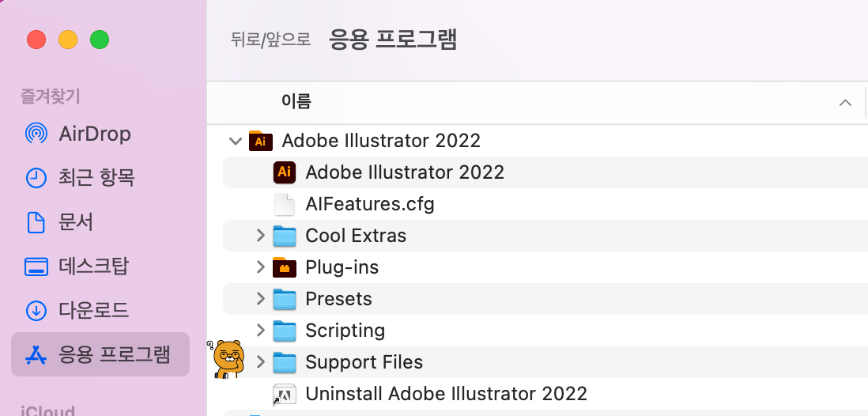Click the 즐겨찾기 section heading
The height and width of the screenshot is (416, 868).
51,97
